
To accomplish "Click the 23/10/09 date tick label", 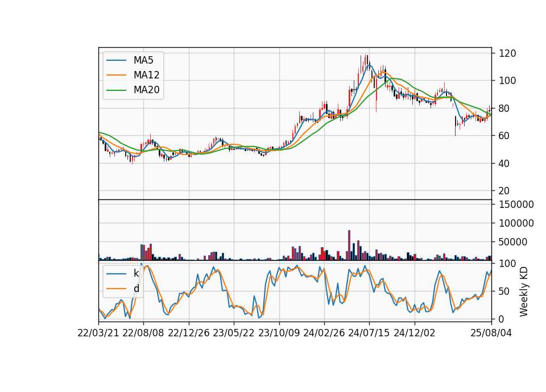I will tap(279, 333).
